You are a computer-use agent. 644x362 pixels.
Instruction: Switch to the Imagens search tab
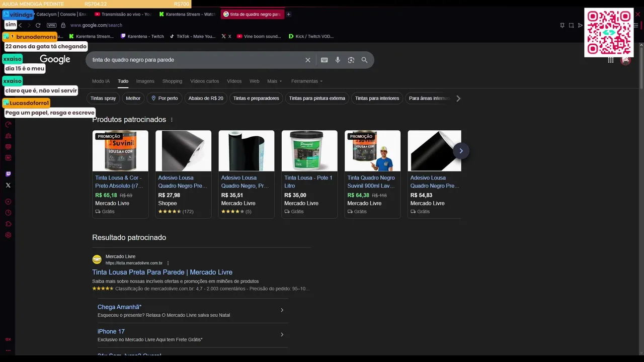coord(145,81)
